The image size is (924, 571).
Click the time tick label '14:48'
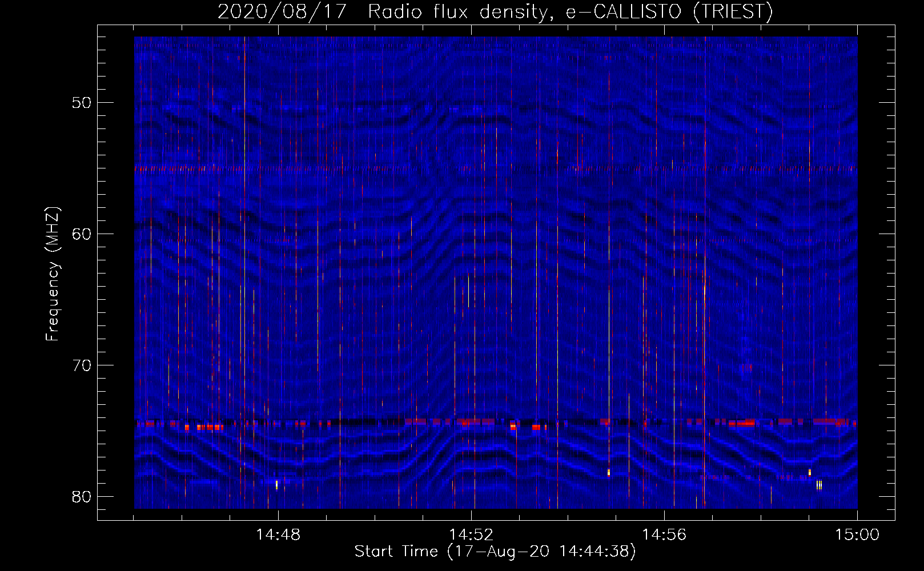pos(278,535)
